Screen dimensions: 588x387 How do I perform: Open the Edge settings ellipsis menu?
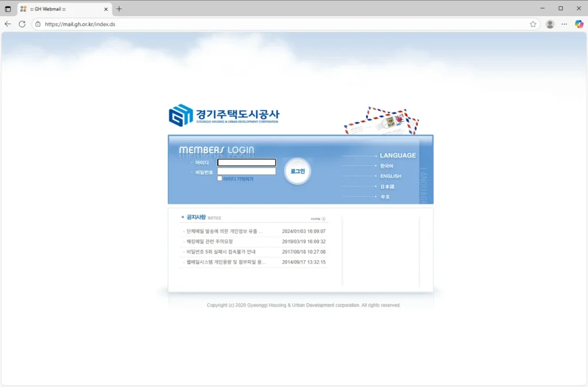(x=563, y=24)
